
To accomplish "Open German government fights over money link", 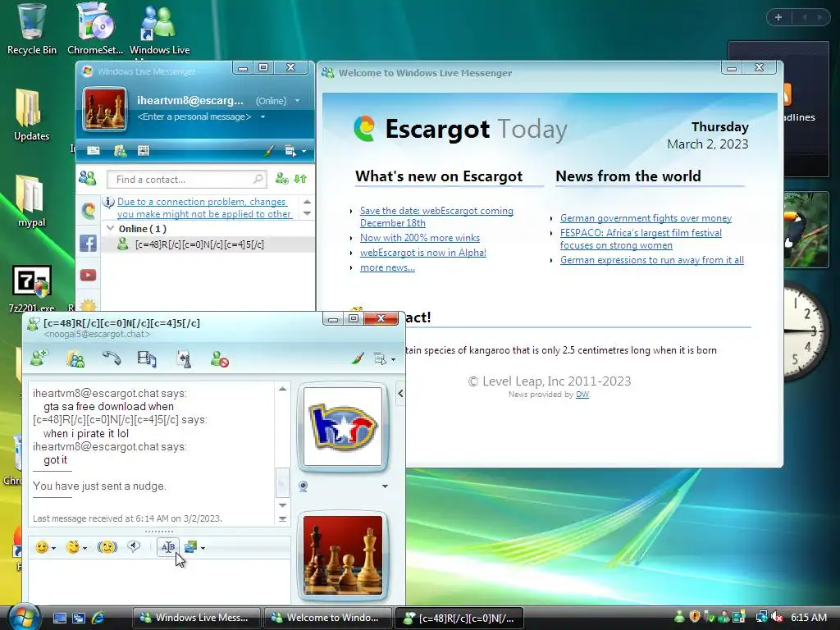I will [646, 218].
